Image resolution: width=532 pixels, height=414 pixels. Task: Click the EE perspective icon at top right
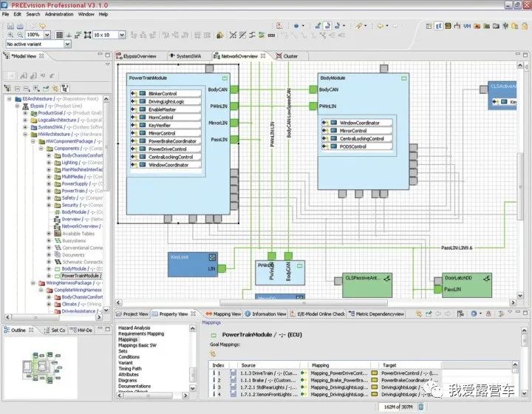(438, 26)
